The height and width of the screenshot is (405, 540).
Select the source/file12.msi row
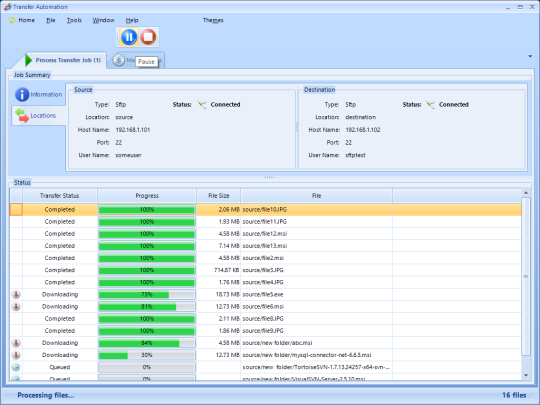(x=266, y=234)
